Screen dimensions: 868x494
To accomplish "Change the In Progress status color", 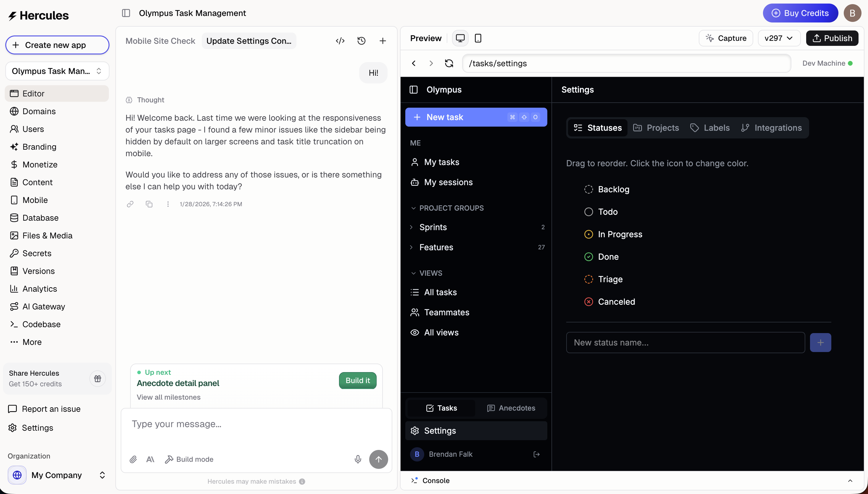I will pyautogui.click(x=588, y=234).
